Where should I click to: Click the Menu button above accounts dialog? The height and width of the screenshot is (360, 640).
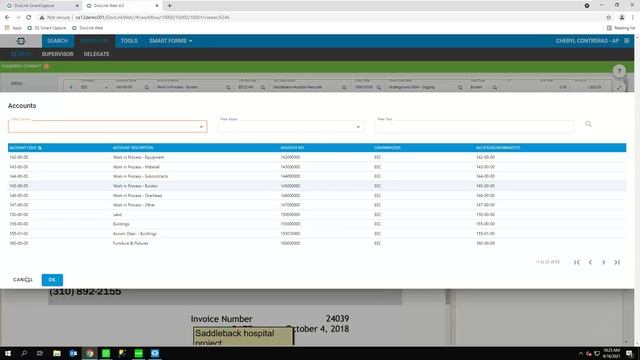[x=17, y=84]
